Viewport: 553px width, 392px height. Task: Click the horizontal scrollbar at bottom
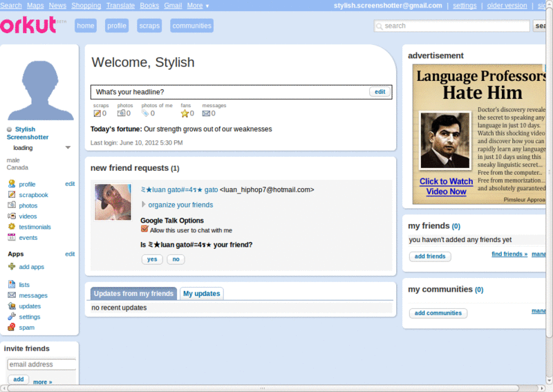(263, 388)
